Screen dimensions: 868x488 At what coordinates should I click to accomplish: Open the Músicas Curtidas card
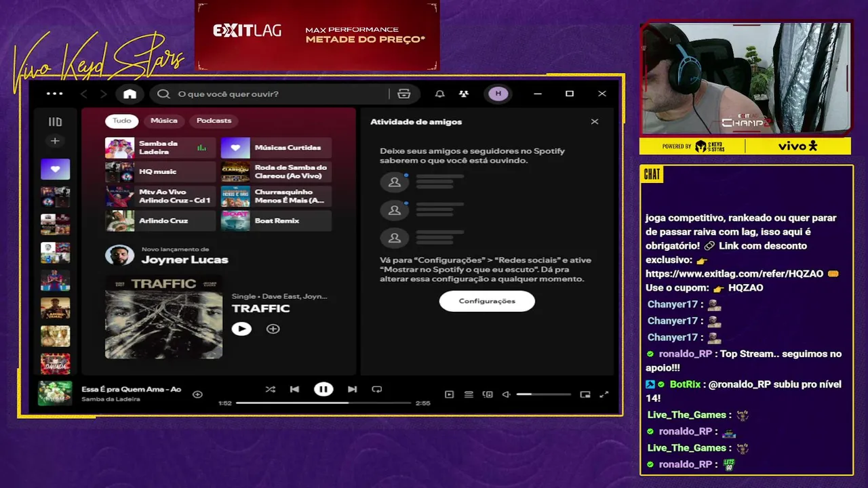276,148
